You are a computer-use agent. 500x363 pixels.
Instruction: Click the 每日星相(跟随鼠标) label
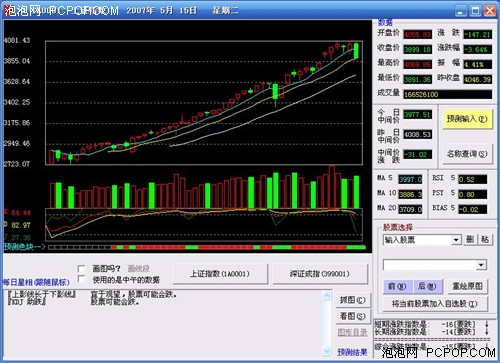(x=36, y=282)
